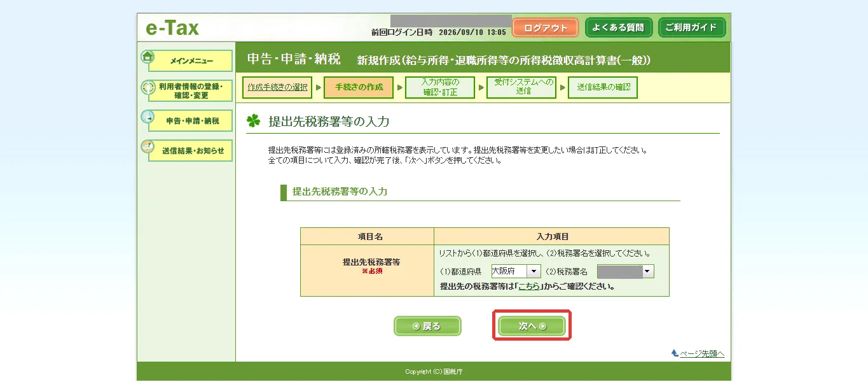
Task: Open 送信結果・お知らせ sidebar menu
Action: click(191, 151)
